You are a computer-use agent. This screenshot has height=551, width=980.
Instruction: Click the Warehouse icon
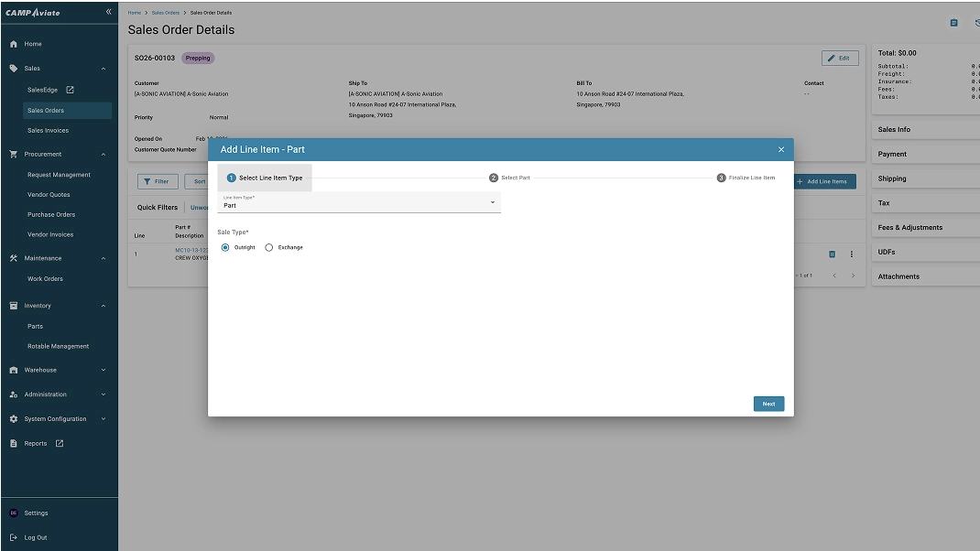pos(14,370)
